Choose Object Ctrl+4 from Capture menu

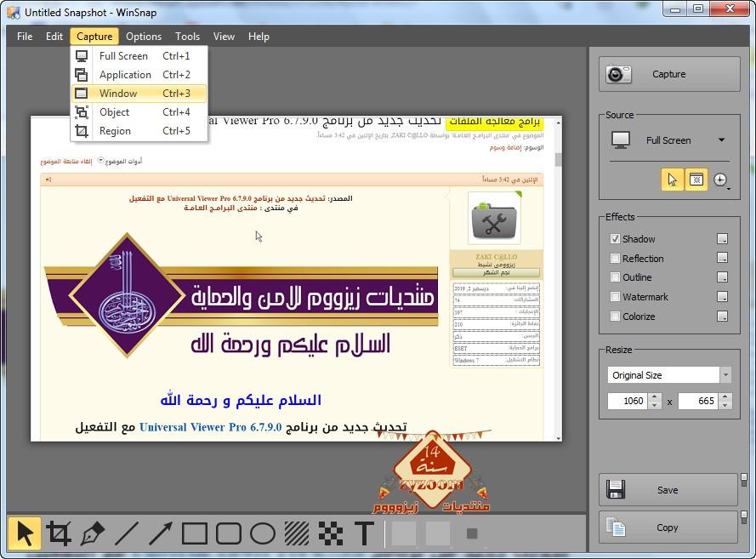139,112
